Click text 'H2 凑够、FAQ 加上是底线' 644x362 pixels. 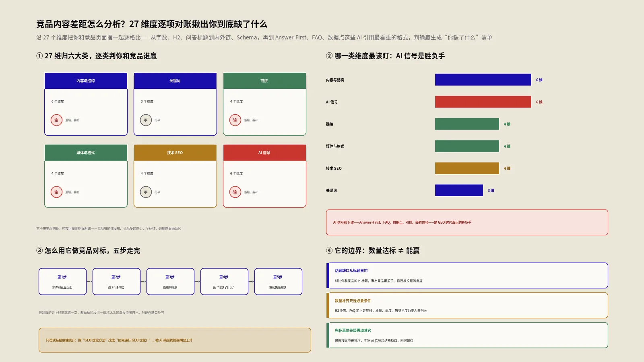354,311
